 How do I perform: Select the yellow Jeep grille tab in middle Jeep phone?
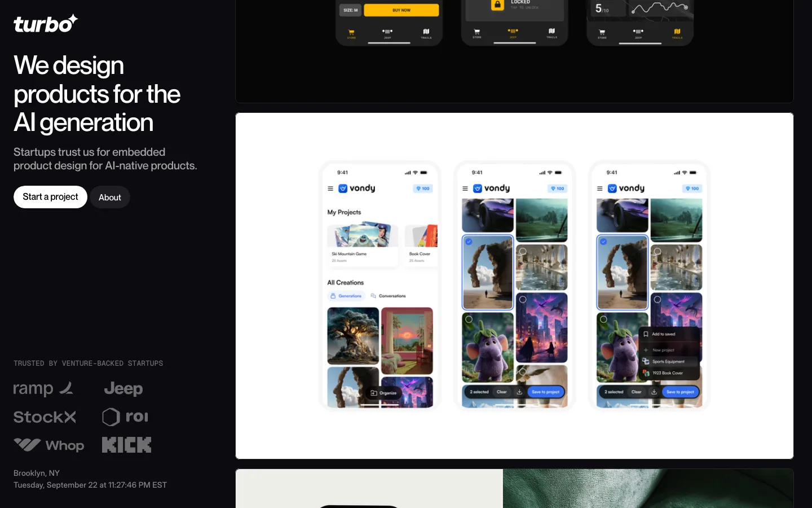coord(513,33)
